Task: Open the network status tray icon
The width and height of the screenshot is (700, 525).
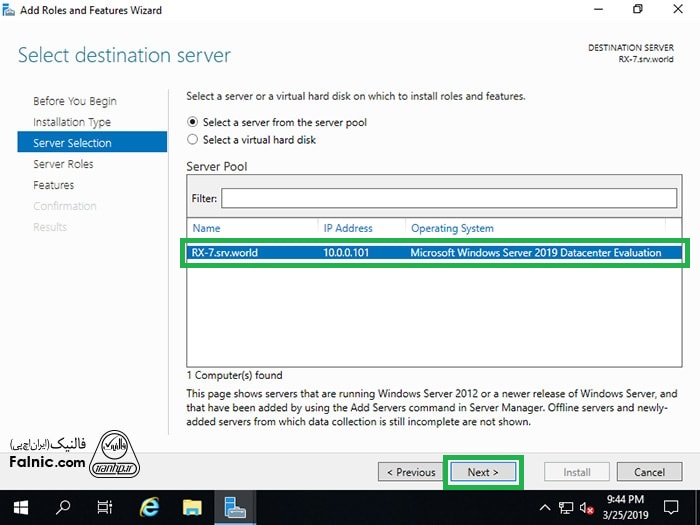Action: pos(566,507)
